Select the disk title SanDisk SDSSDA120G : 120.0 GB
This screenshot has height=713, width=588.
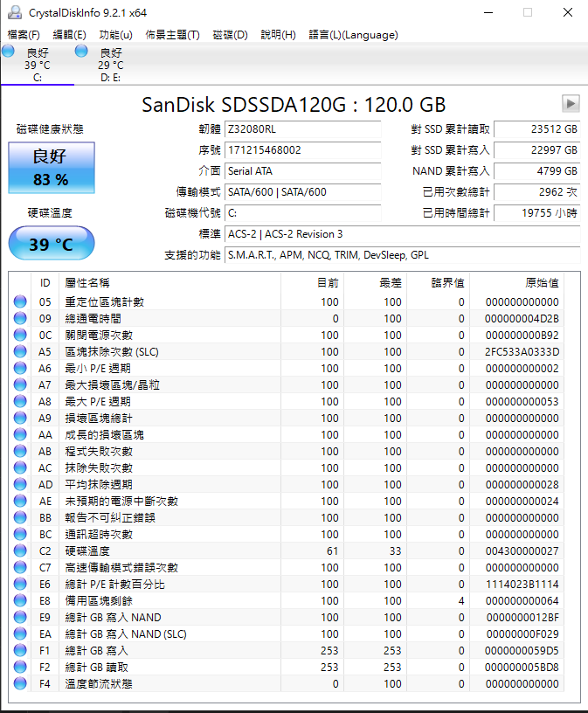[294, 105]
